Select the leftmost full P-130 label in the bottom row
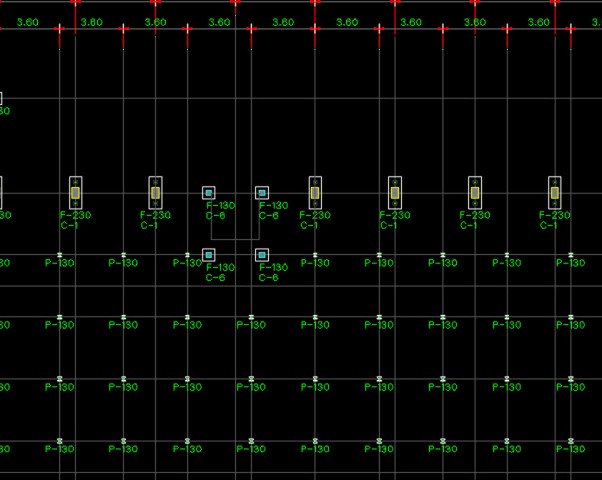This screenshot has width=602, height=480. tap(60, 449)
